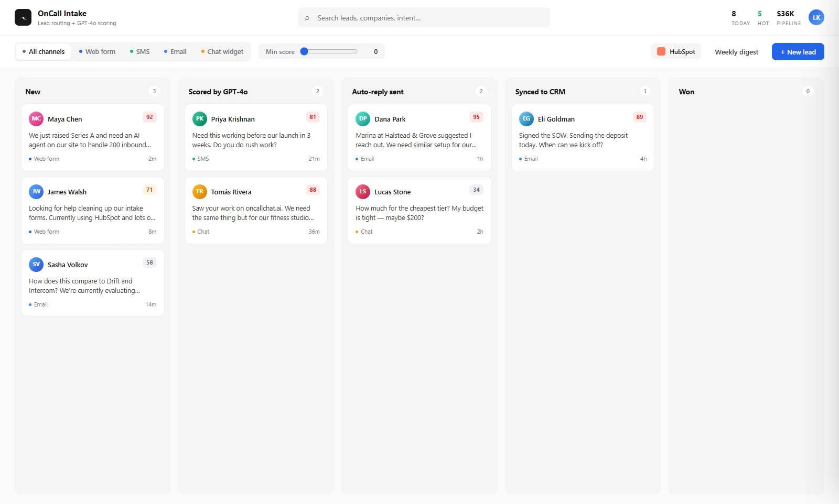Click Dana Park's DP avatar
The image size is (839, 504).
(x=363, y=119)
